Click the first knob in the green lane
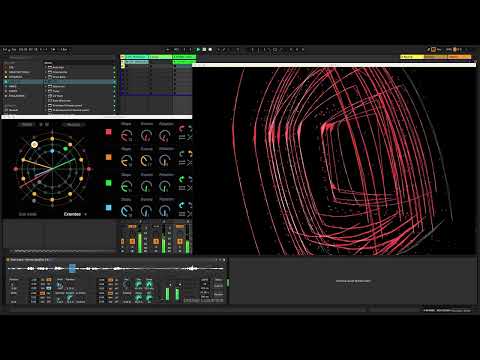The height and width of the screenshot is (360, 480). [126, 186]
